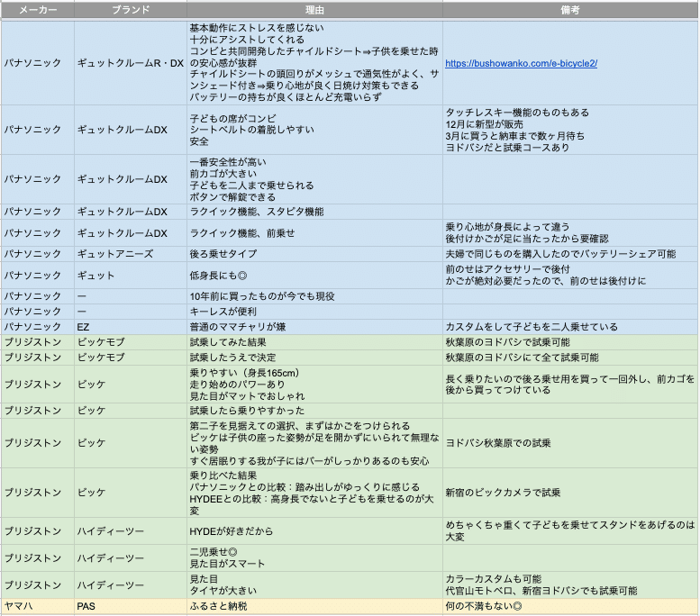700x616 pixels.
Task: Select the 低身長にも◎ cell
Action: tap(314, 275)
